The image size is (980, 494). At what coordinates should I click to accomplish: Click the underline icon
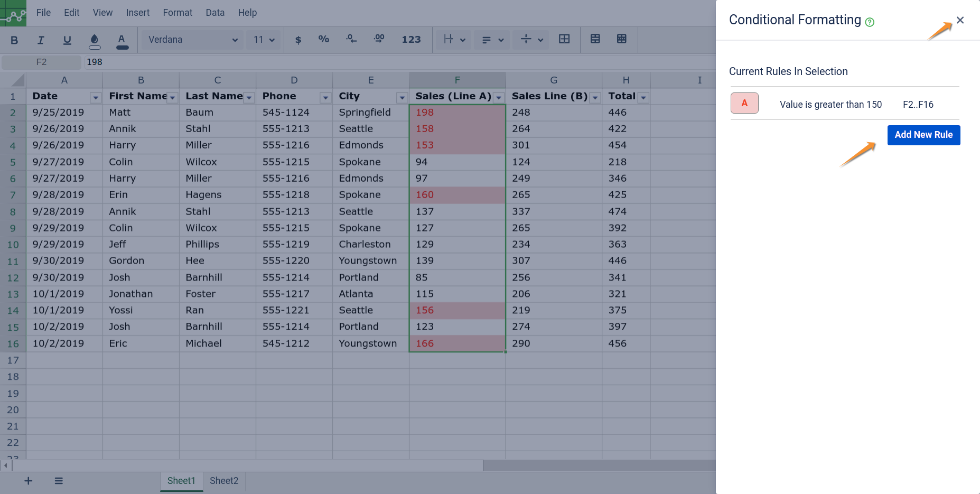[x=67, y=40]
